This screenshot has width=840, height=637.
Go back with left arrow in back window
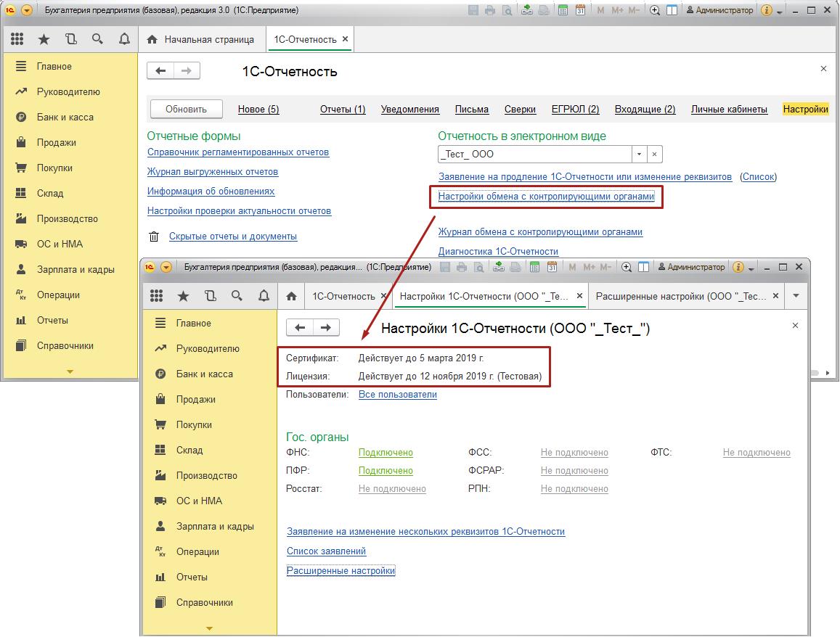pos(160,70)
